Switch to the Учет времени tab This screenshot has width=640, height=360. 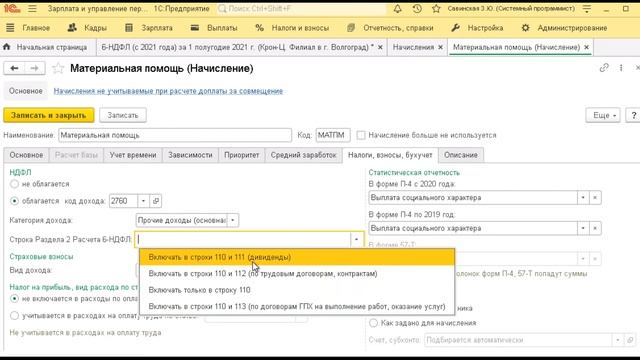click(133, 155)
